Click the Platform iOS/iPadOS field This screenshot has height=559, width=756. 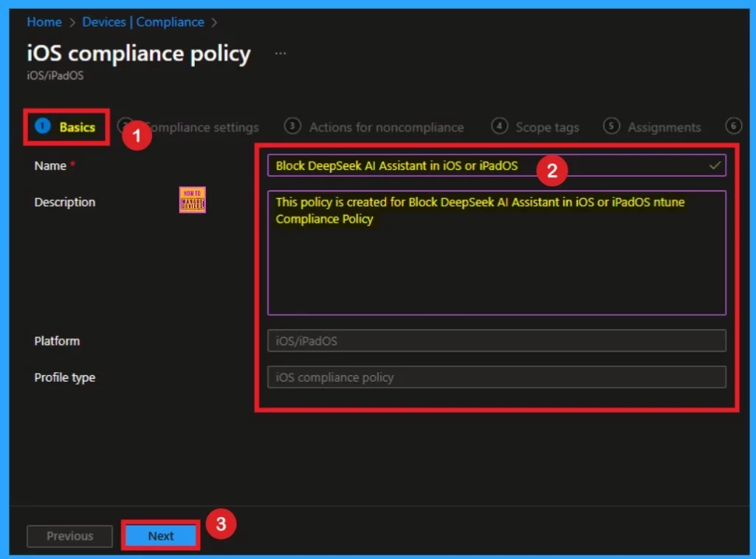[x=496, y=340]
